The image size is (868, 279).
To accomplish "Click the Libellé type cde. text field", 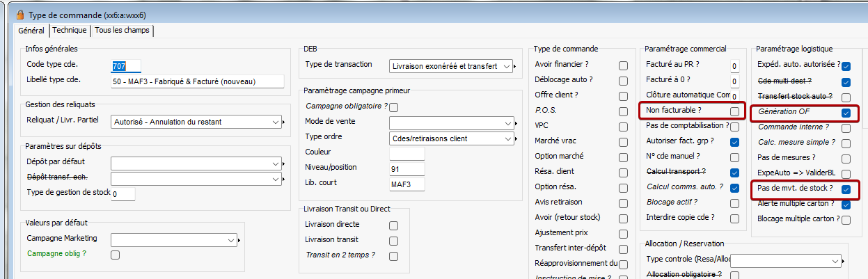I will click(x=198, y=81).
